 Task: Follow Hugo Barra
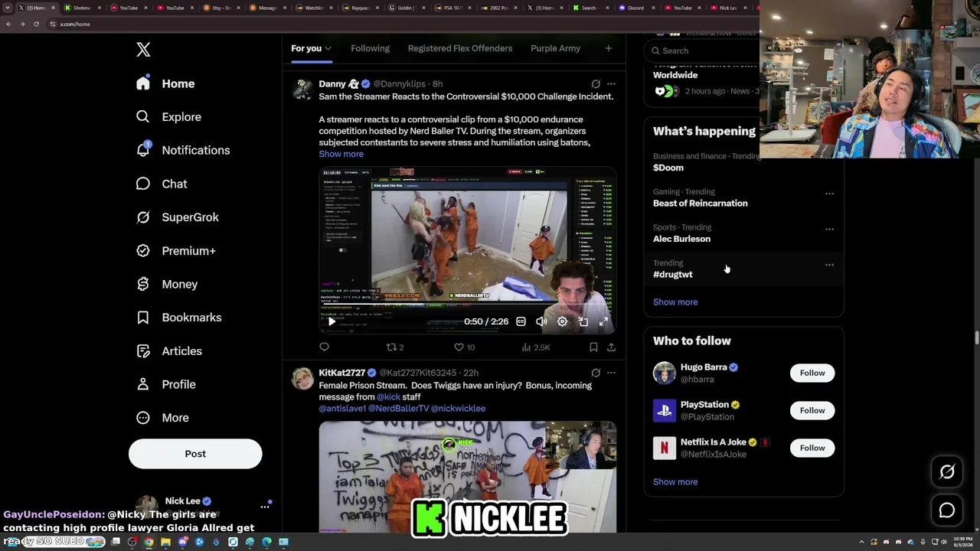point(812,373)
